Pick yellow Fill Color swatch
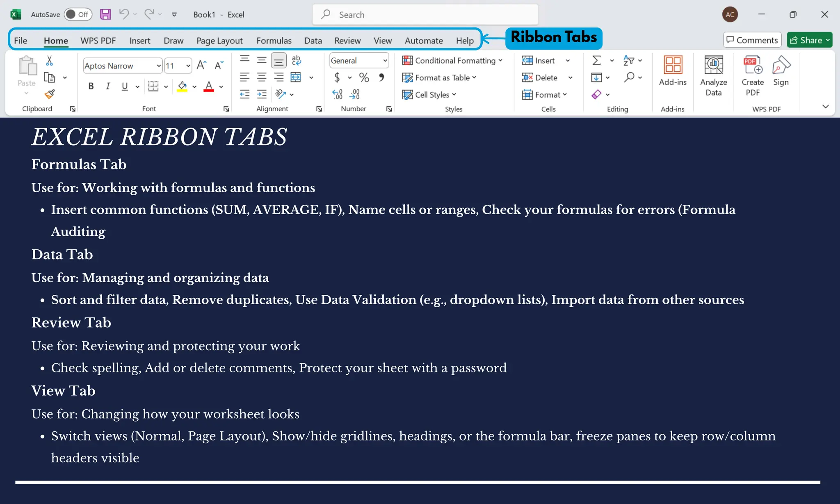This screenshot has height=504, width=840. [182, 86]
